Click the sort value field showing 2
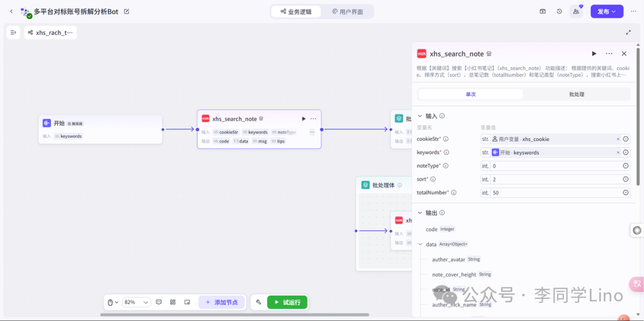The height and width of the screenshot is (321, 644). pos(555,179)
